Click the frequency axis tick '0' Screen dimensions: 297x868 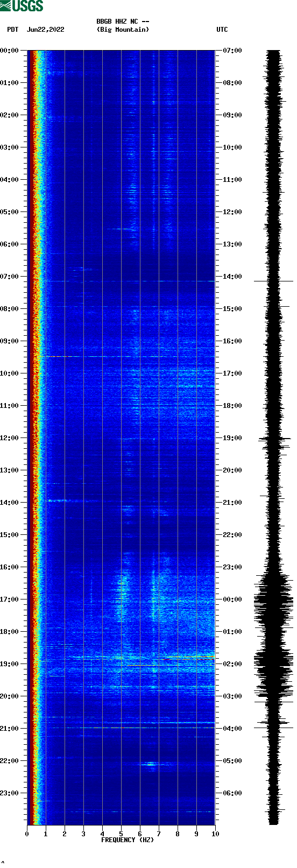click(x=27, y=834)
